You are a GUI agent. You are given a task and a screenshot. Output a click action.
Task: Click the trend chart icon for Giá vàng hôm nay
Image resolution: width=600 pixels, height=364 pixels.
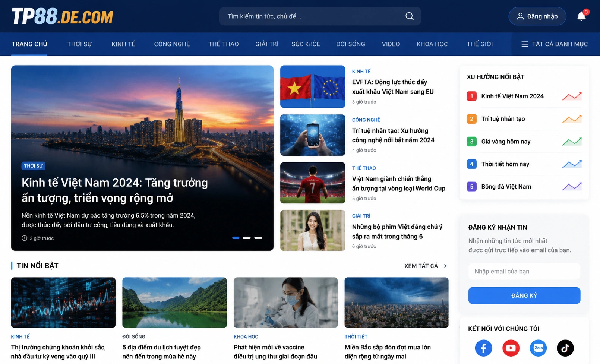572,142
